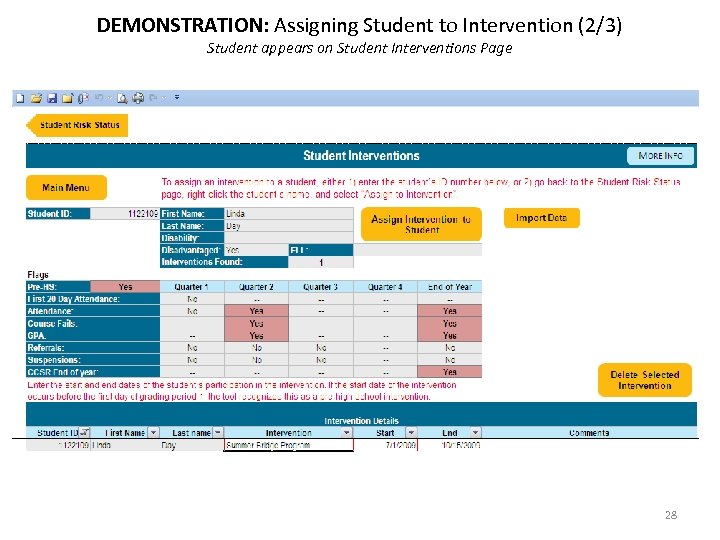Screen dimensions: 720x540
Task: Open Customize Quick Access Toolbar arrow
Action: (x=177, y=98)
